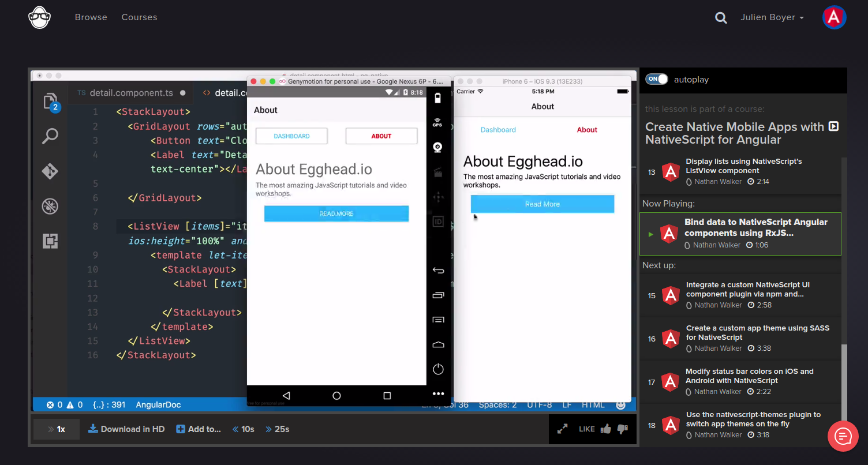Click Nathan Walker under lesson 16
The width and height of the screenshot is (868, 465).
pyautogui.click(x=719, y=348)
